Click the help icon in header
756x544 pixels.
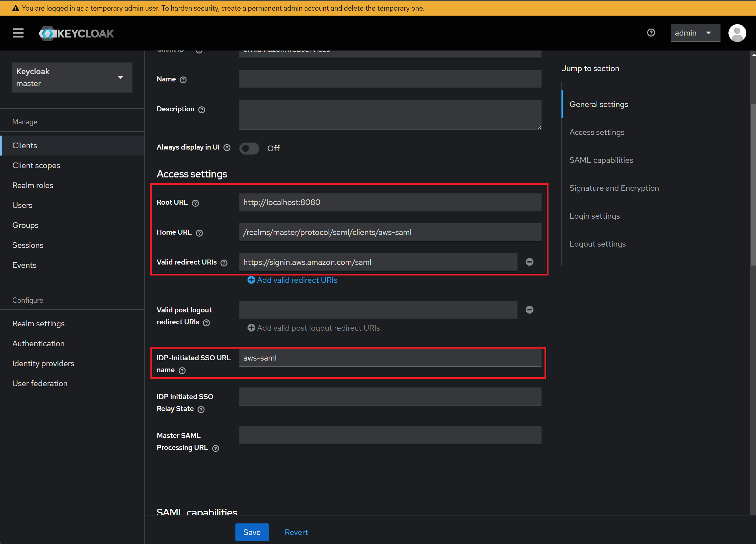(x=651, y=33)
